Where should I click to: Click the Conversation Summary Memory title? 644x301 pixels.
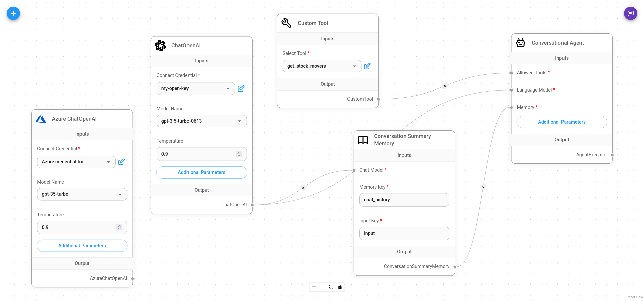(x=402, y=140)
